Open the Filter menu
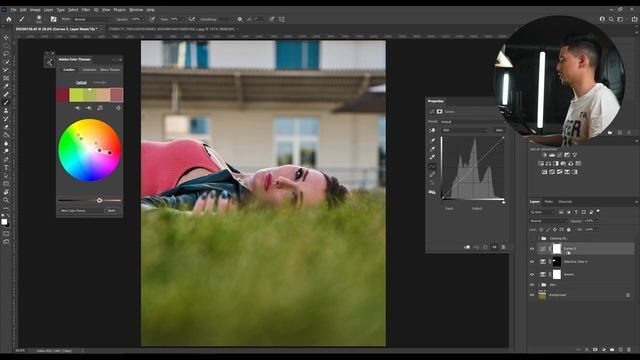 [86, 9]
